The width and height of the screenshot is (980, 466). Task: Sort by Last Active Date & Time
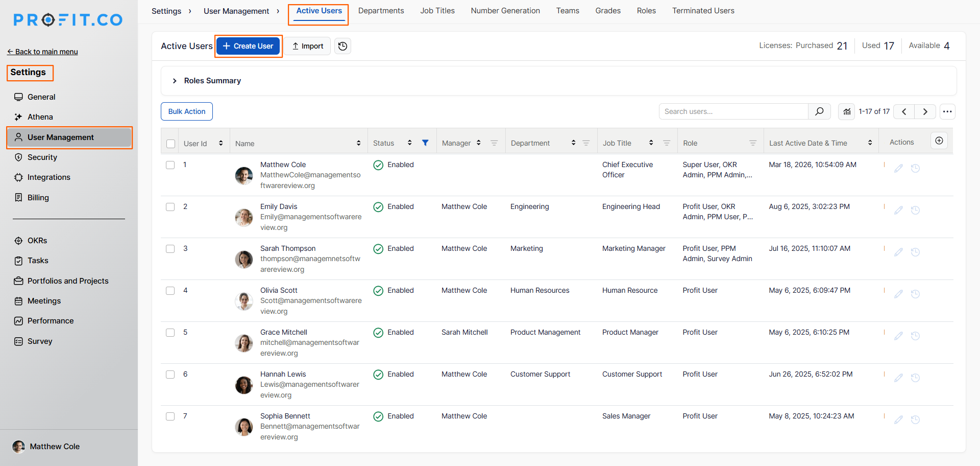(x=870, y=143)
